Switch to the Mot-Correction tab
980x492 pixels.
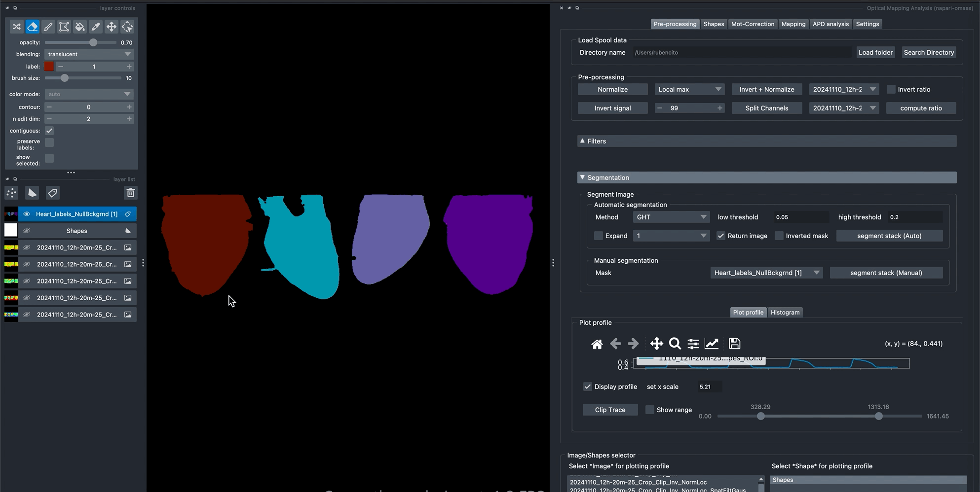tap(753, 24)
